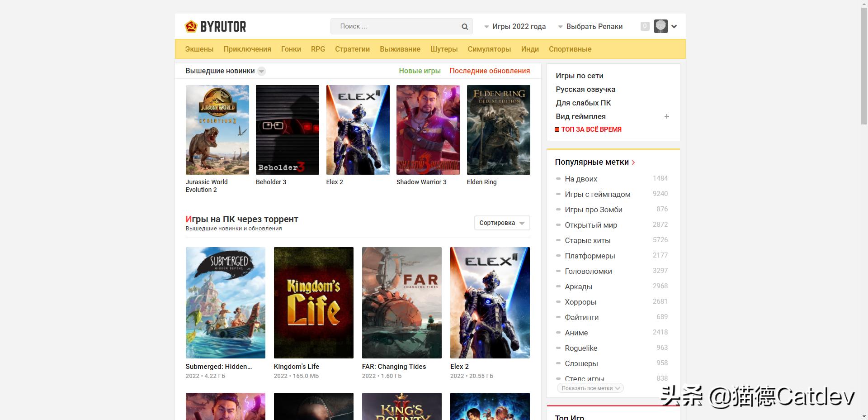Open Для слабых ПК link
The width and height of the screenshot is (868, 420).
tap(583, 103)
